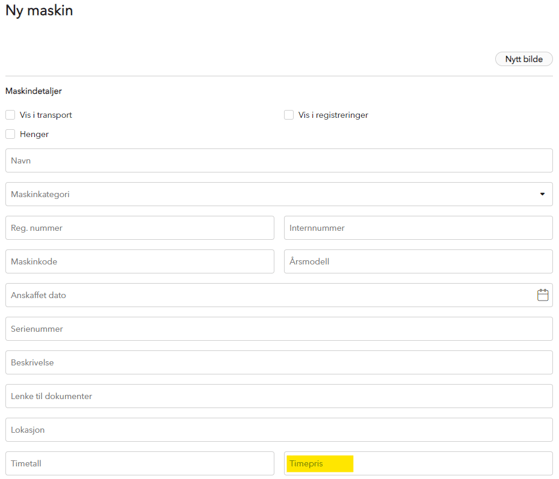Image resolution: width=559 pixels, height=479 pixels.
Task: Click the highlighted Timepris field
Action: tap(418, 463)
